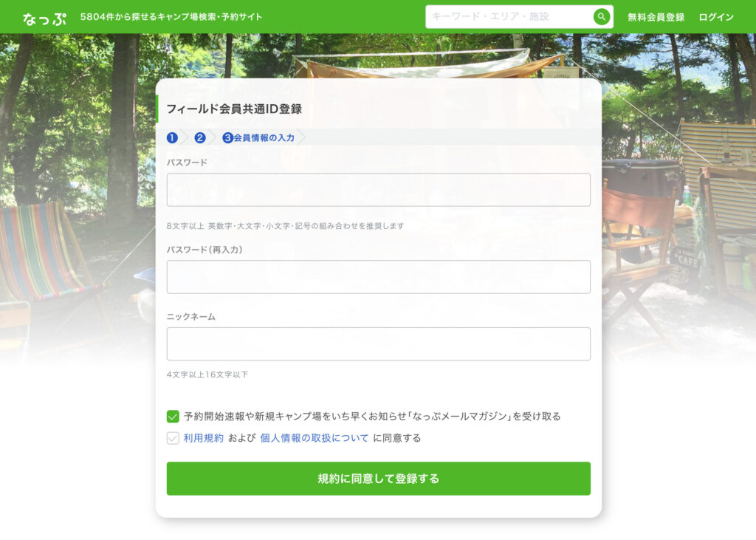
Task: Select the パスワード(再入力) input field
Action: point(378,277)
